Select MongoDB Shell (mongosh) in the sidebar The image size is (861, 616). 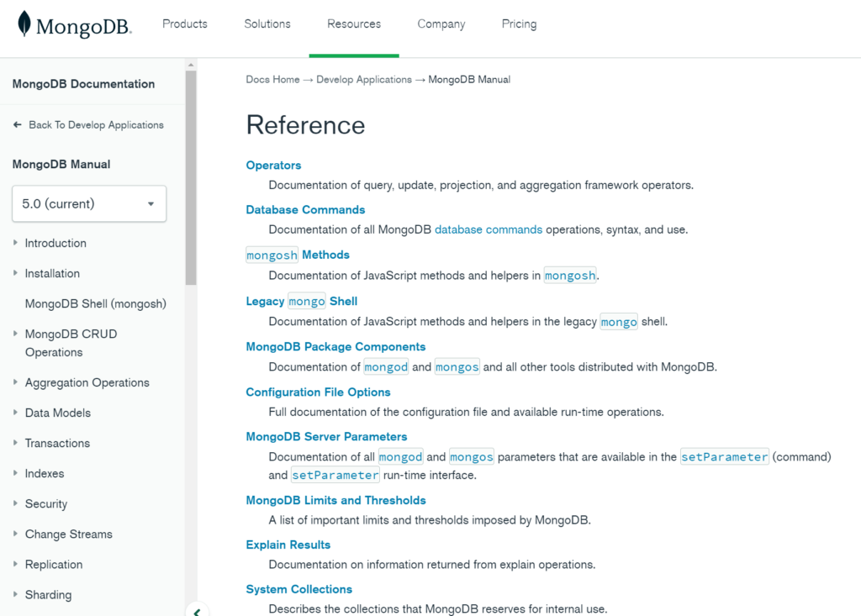pyautogui.click(x=95, y=303)
